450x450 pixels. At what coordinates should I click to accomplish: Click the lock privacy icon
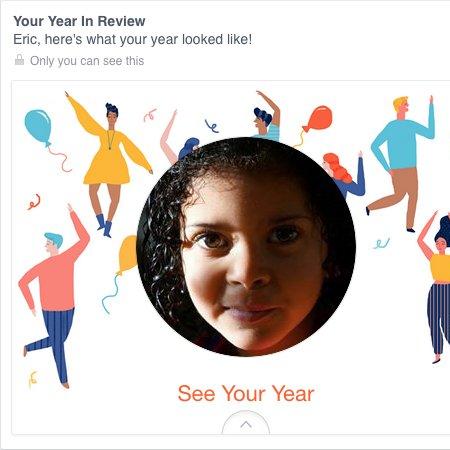pos(19,60)
